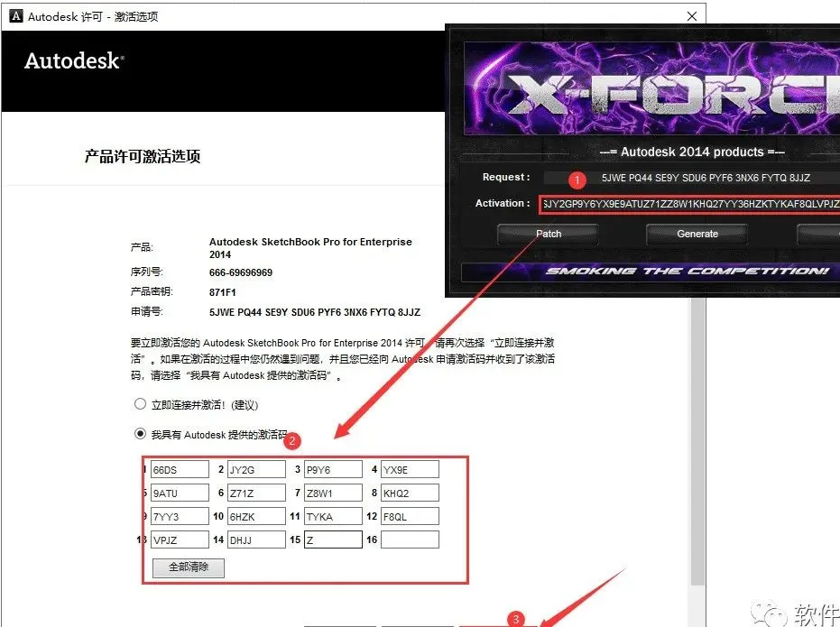Viewport: 840px width, 627px height.
Task: Click the 产品许可激活选项 heading text
Action: click(x=143, y=156)
